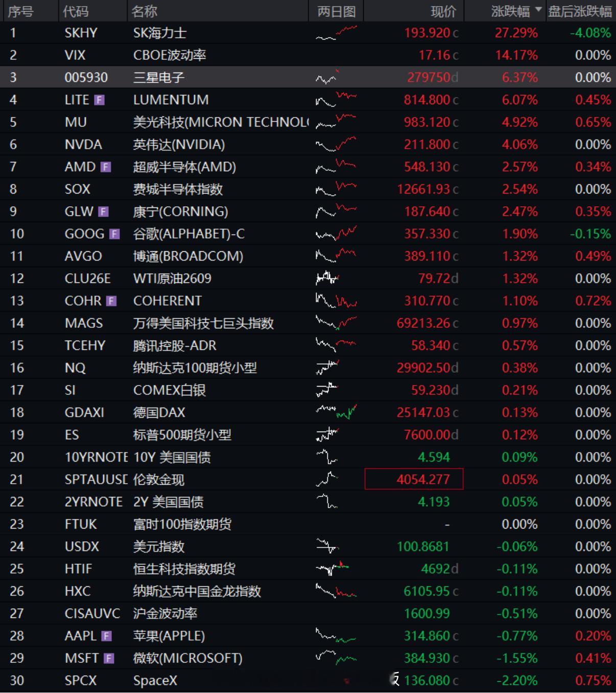Select the name SK海力士
This screenshot has width=616, height=693.
[x=160, y=33]
